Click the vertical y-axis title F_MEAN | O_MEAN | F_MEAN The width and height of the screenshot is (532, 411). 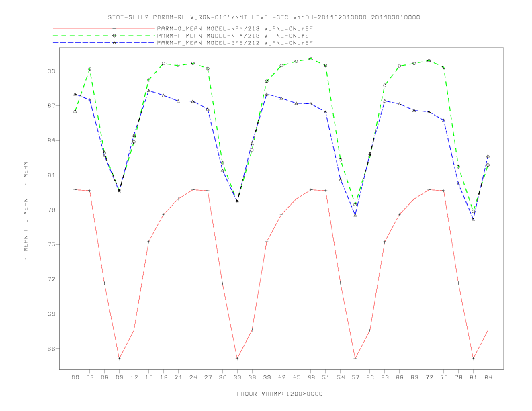tap(26, 211)
